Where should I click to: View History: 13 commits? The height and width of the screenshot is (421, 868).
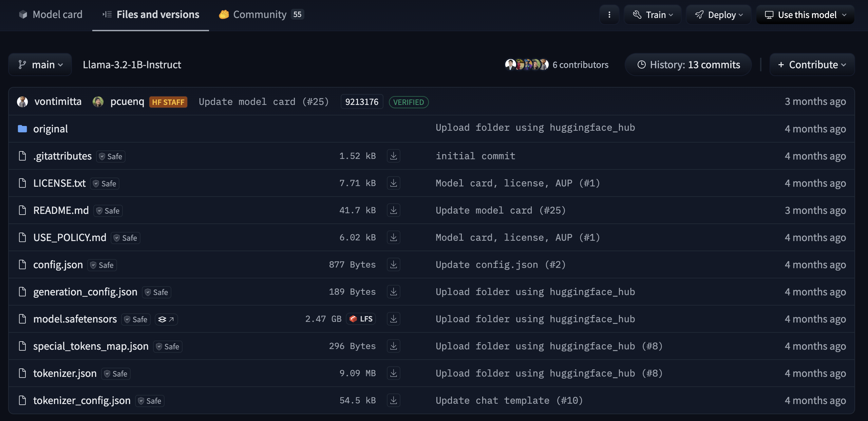(688, 65)
